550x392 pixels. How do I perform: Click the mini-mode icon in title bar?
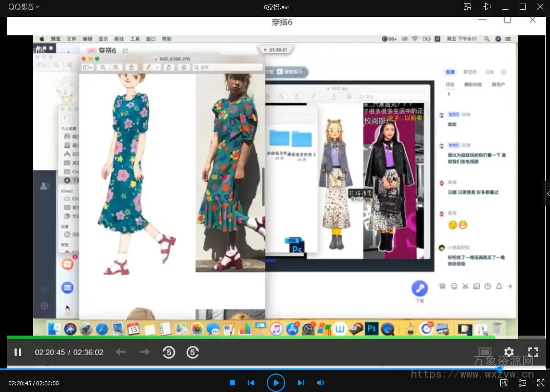(x=467, y=7)
